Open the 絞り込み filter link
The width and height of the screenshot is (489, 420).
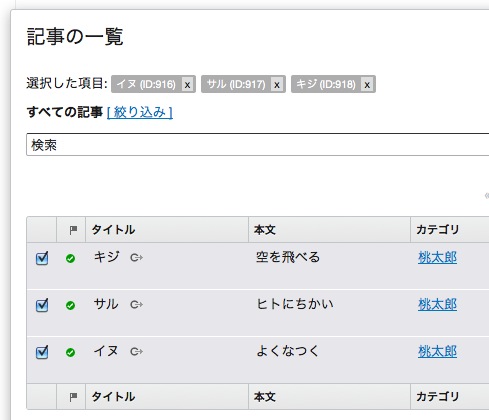(140, 112)
